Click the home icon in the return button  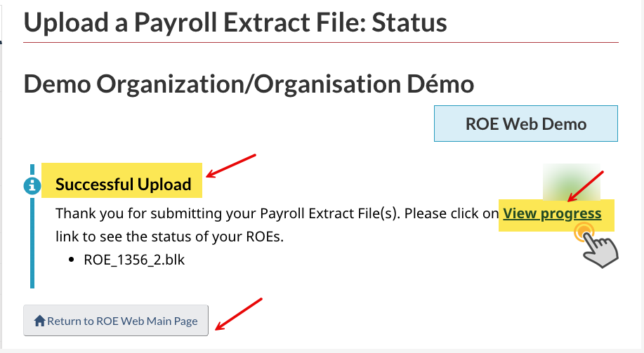[39, 321]
